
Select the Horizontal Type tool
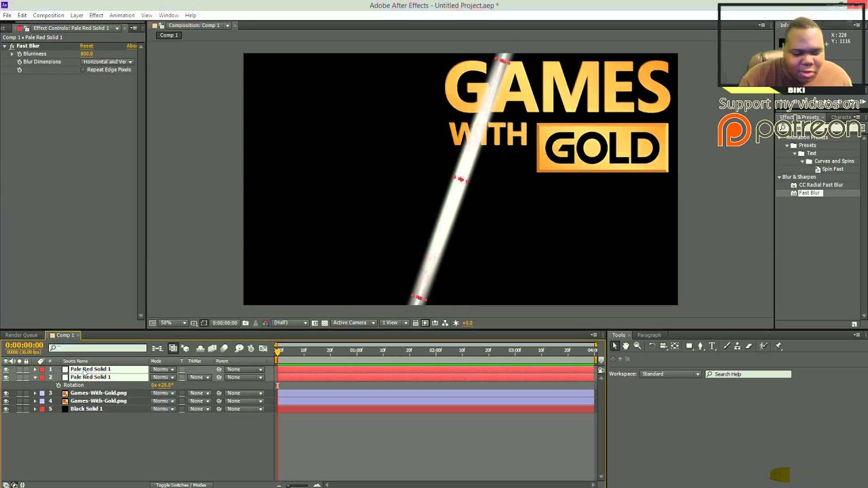coord(712,346)
